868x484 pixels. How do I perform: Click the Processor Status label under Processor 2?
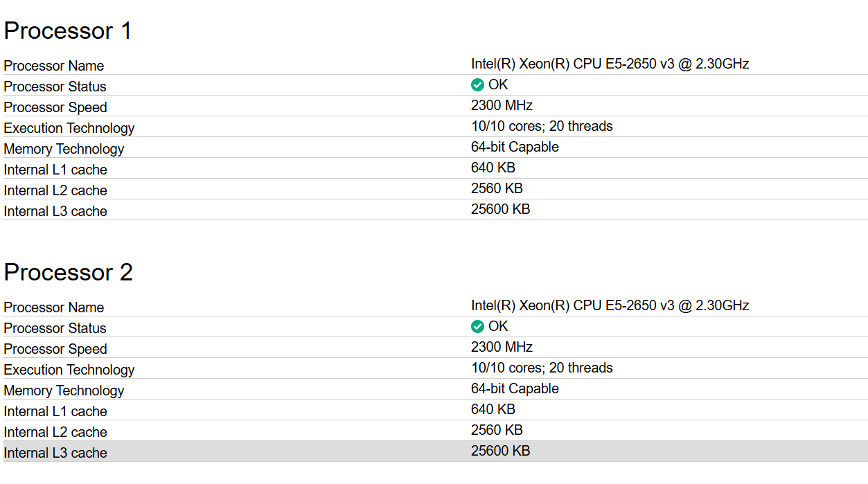click(55, 328)
